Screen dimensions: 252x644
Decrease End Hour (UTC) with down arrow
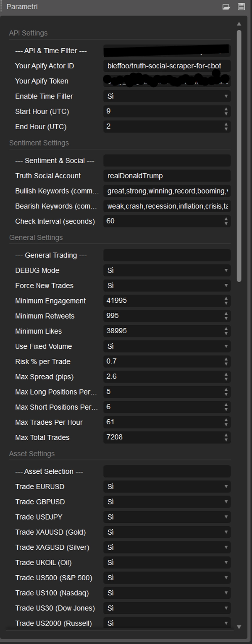pyautogui.click(x=226, y=129)
